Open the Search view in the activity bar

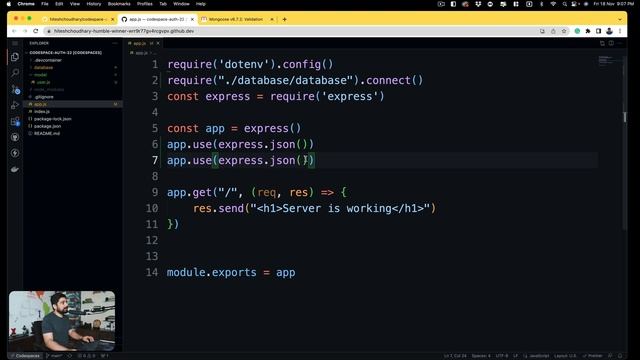coord(15,73)
